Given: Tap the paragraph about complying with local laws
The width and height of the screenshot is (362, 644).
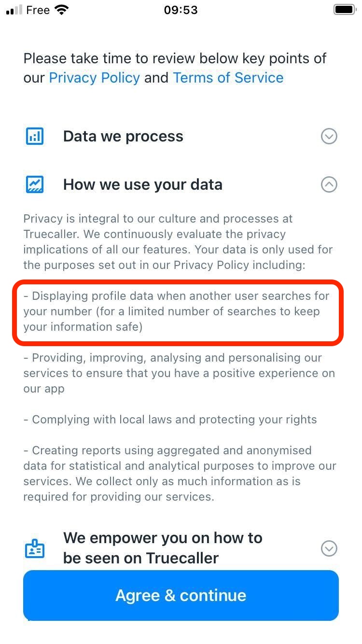Looking at the screenshot, I should [171, 420].
